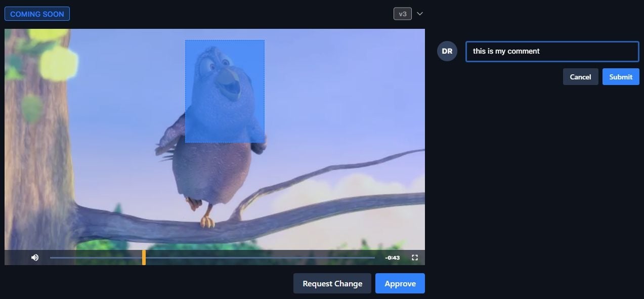644x299 pixels.
Task: Enter fullscreen mode on the video player
Action: tap(415, 258)
